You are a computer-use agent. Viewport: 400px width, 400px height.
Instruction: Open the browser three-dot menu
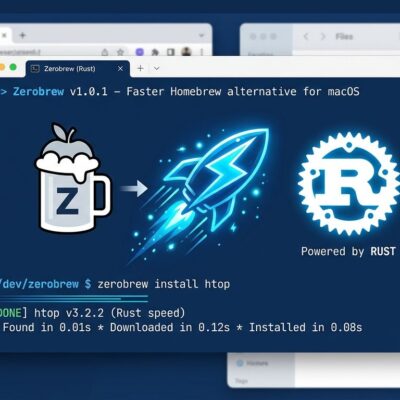point(202,52)
